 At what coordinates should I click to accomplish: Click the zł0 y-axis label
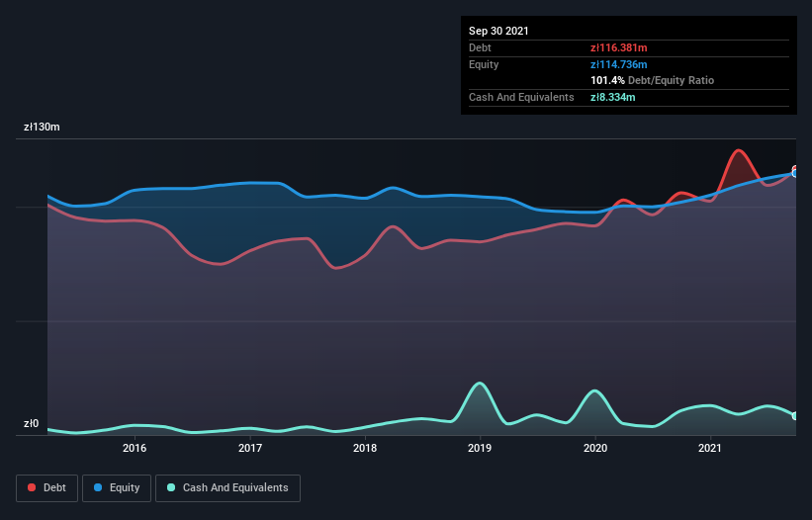point(31,423)
